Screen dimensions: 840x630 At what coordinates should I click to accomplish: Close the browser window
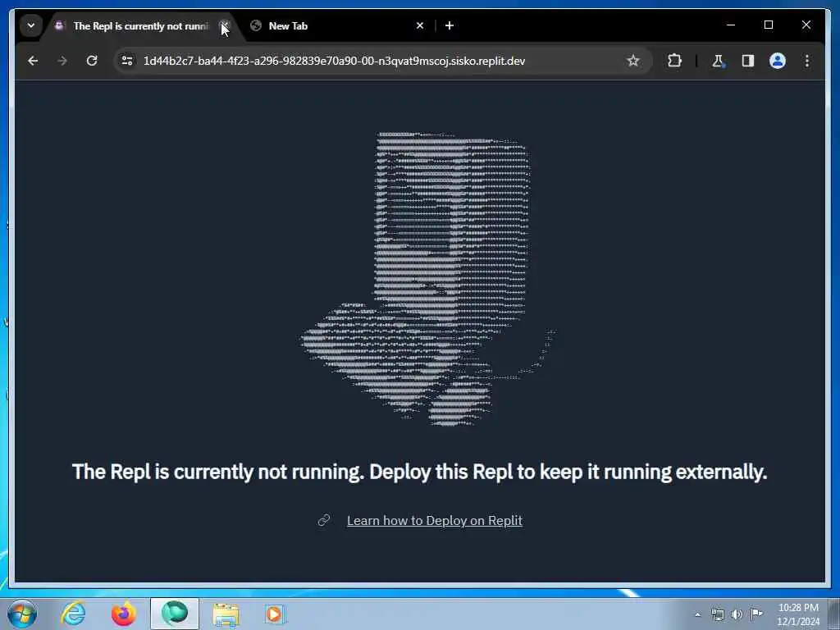[x=806, y=25]
